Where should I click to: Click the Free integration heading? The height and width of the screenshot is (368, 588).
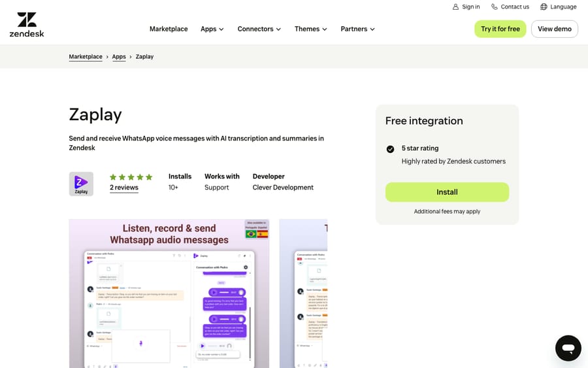(424, 121)
